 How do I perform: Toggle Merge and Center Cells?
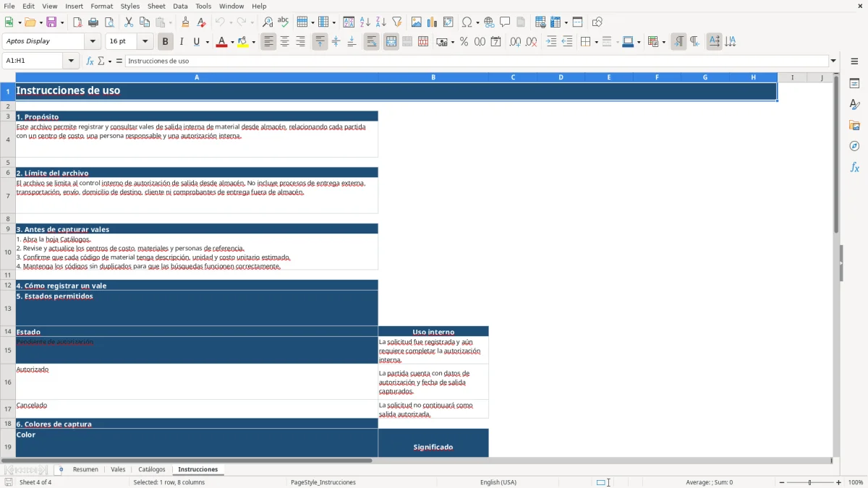(391, 42)
